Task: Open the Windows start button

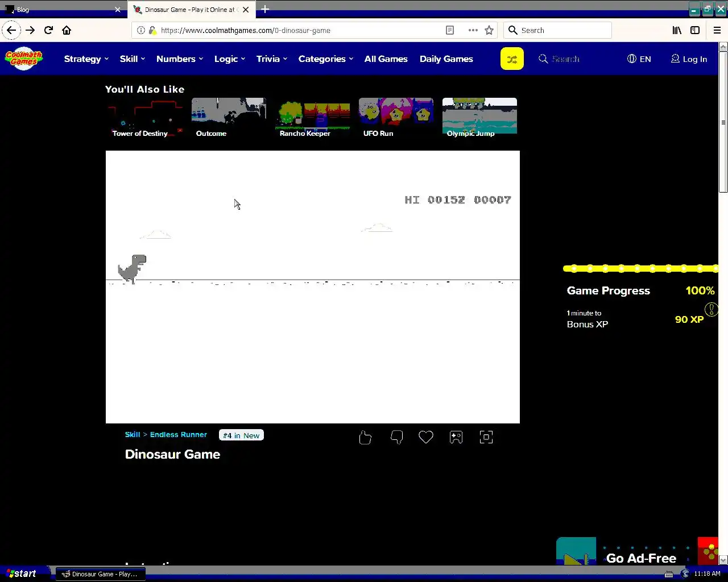Action: [x=24, y=573]
